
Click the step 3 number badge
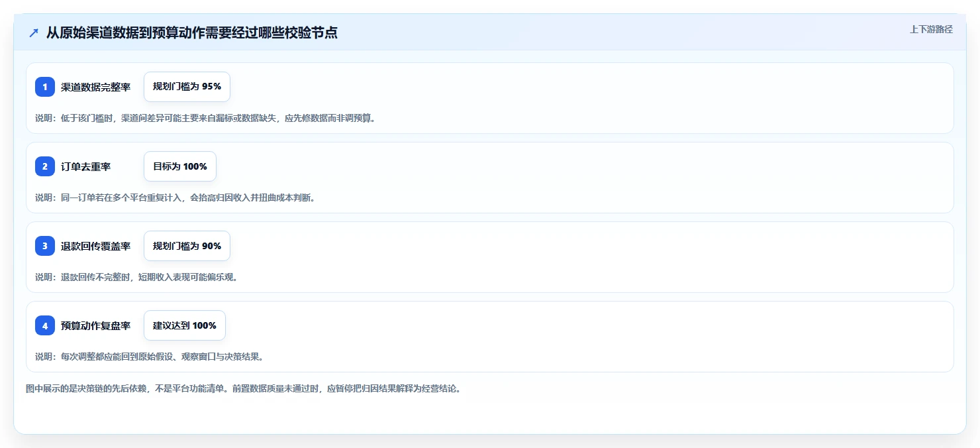point(45,246)
